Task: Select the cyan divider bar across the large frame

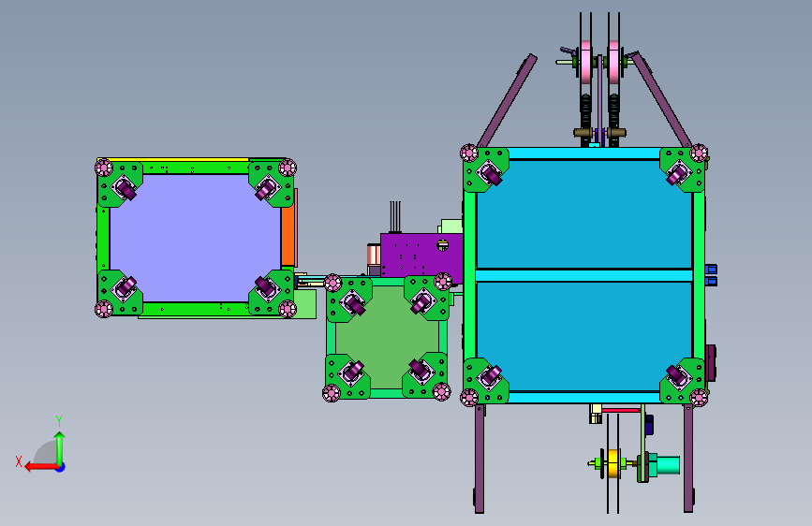Action: (584, 275)
